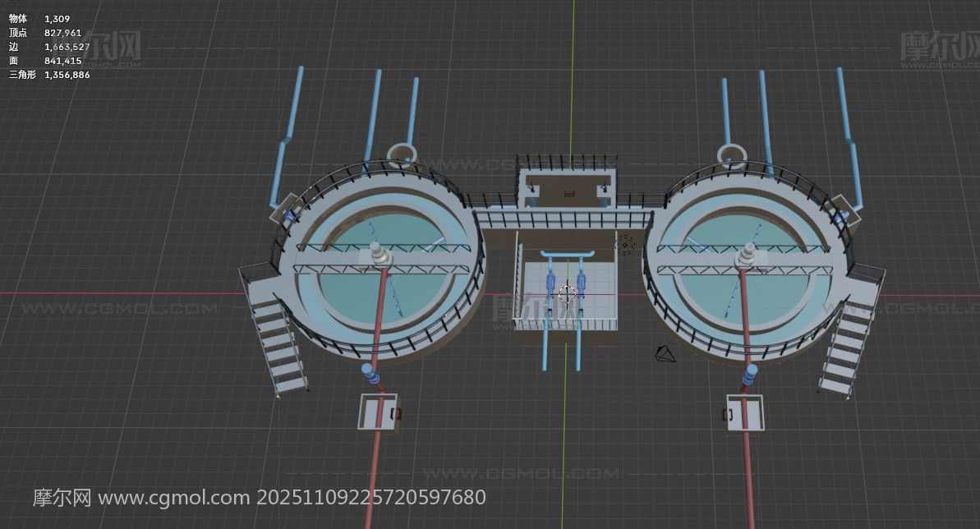Select the right tank's central motor hub
980x529 pixels.
point(749,255)
